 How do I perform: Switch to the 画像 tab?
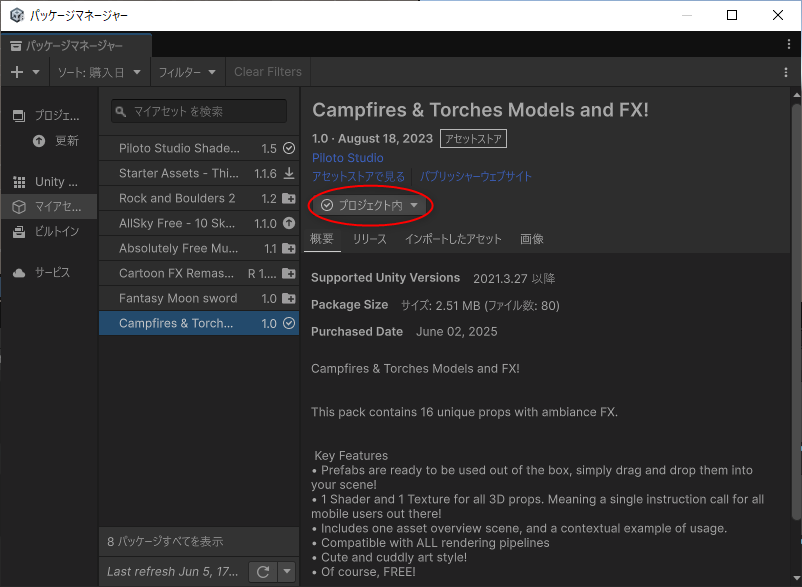(532, 239)
